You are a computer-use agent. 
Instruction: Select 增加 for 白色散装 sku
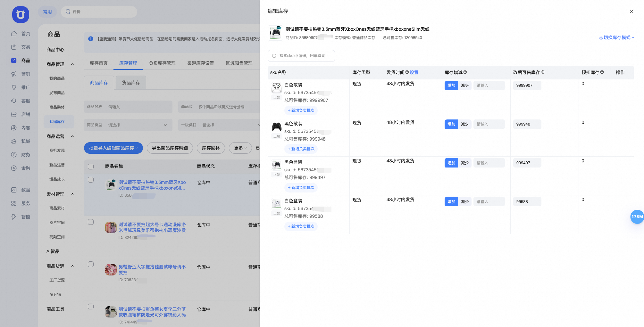tap(451, 86)
